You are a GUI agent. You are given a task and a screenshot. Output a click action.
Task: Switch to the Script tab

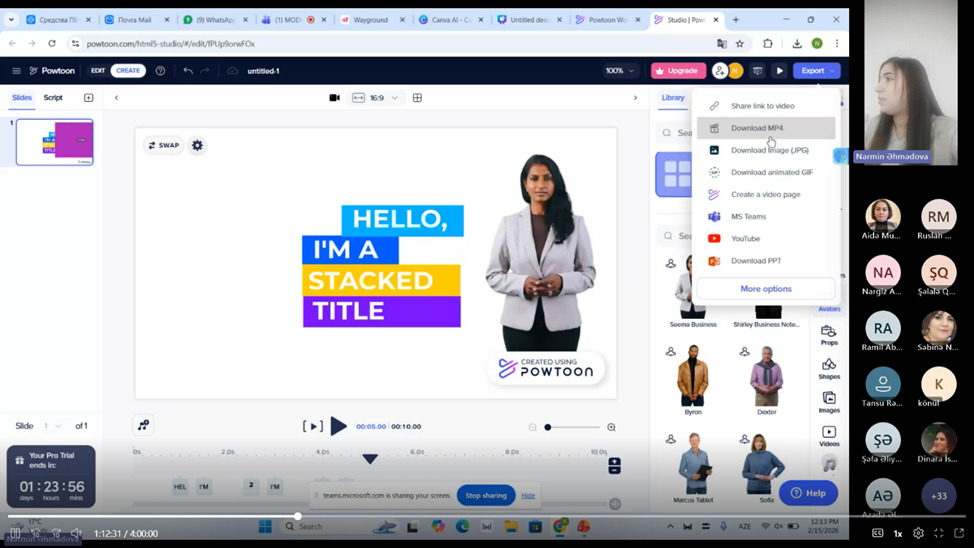coord(53,98)
